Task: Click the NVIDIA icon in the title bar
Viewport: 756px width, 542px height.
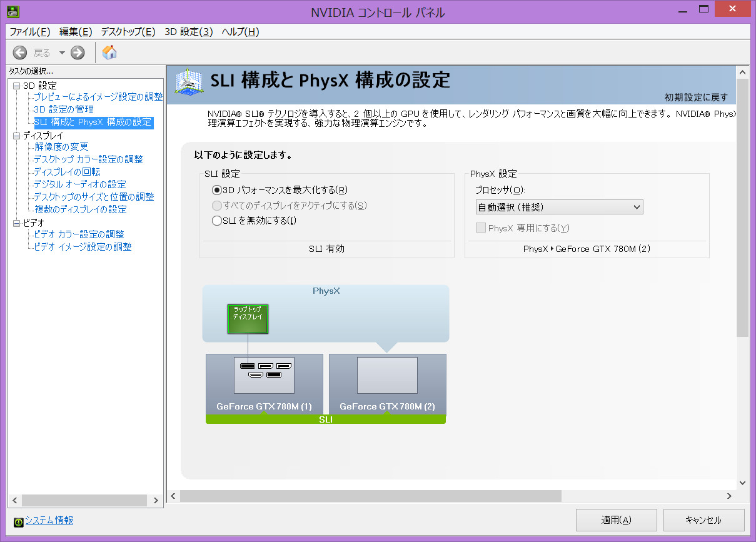Action: click(x=13, y=12)
